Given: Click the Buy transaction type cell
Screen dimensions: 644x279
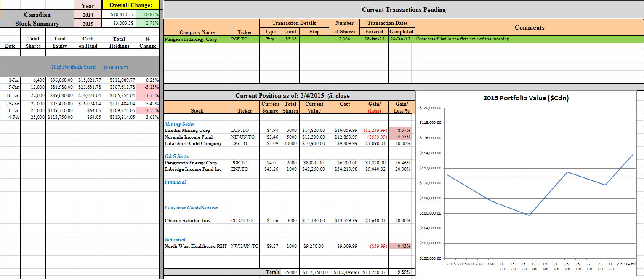Looking at the screenshot, I should point(270,39).
